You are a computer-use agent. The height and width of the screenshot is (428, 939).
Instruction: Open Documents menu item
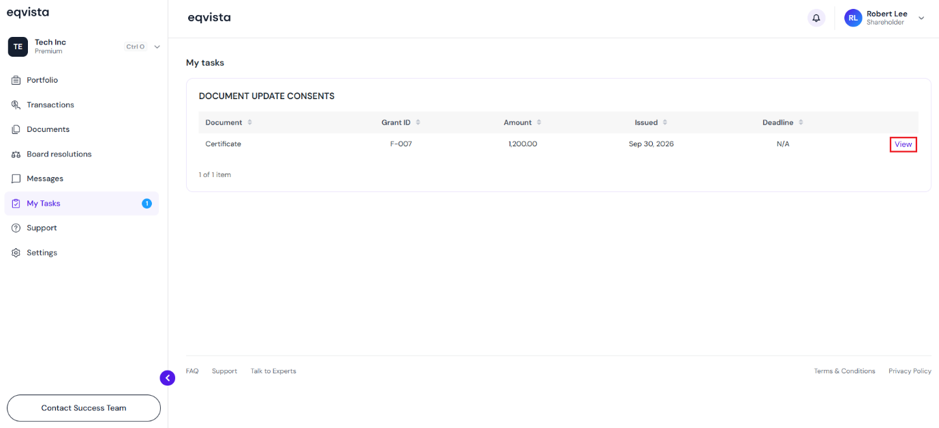click(48, 129)
